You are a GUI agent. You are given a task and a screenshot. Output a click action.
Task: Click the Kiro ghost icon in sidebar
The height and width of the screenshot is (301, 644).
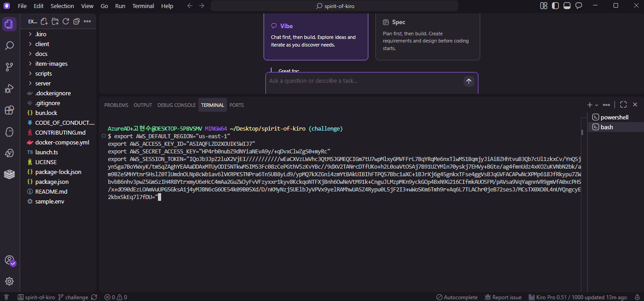(9, 131)
